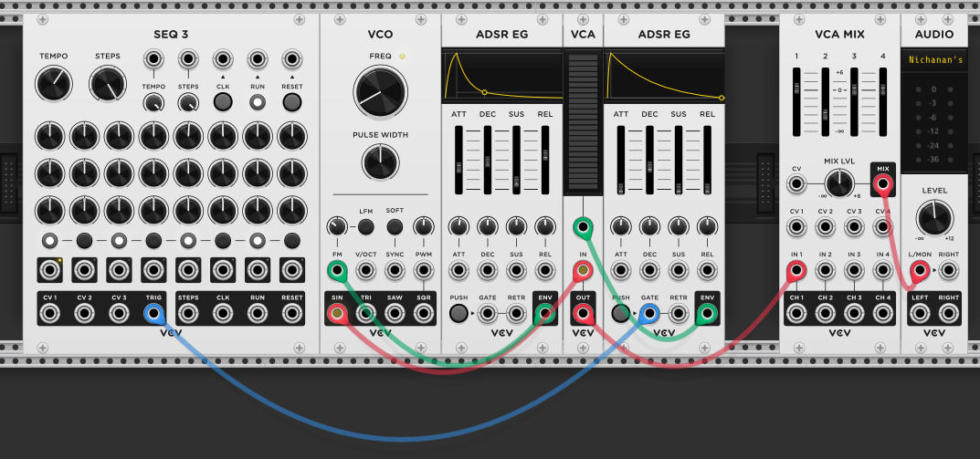Click the VCA MIX output jack labeled MIX
This screenshot has height=459, width=980.
tap(883, 184)
